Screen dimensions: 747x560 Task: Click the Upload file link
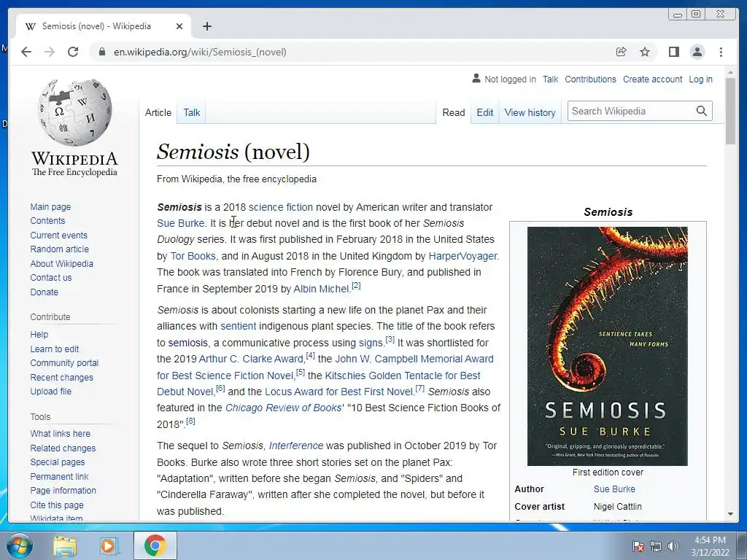50,391
